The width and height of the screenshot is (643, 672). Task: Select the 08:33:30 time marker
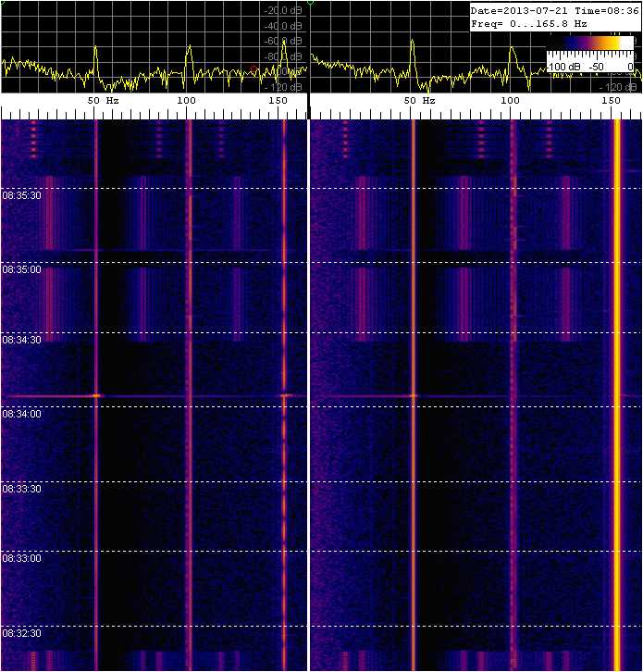coord(22,488)
